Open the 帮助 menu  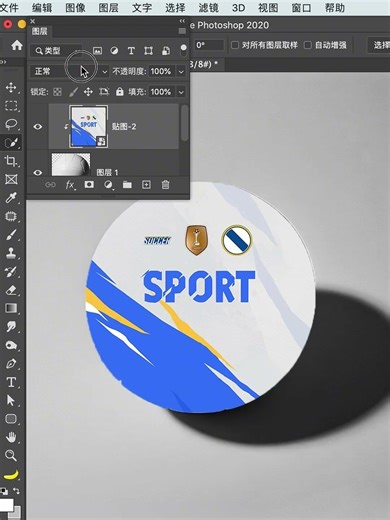tap(335, 7)
